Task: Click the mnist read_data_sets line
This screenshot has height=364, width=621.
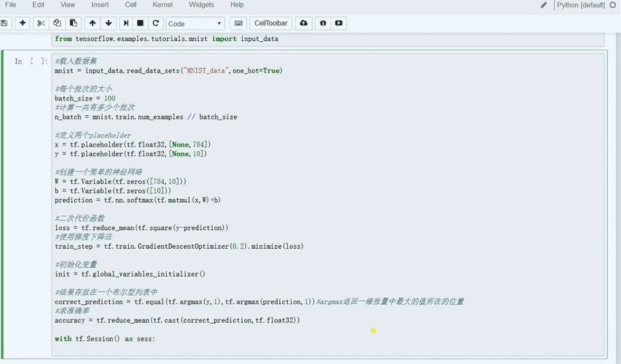Action: point(168,70)
